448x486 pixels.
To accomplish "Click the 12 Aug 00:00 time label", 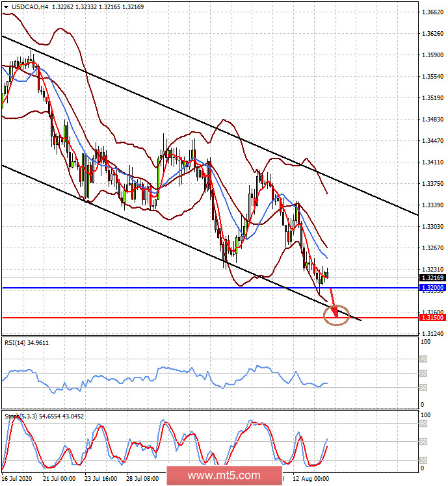I will [311, 479].
